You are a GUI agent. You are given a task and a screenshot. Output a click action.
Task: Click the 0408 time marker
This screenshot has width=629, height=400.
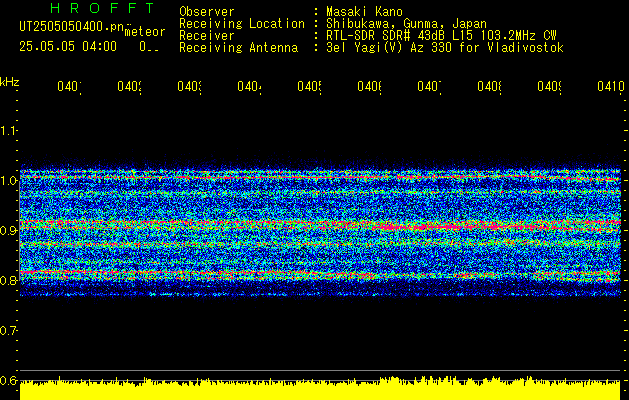pos(489,86)
